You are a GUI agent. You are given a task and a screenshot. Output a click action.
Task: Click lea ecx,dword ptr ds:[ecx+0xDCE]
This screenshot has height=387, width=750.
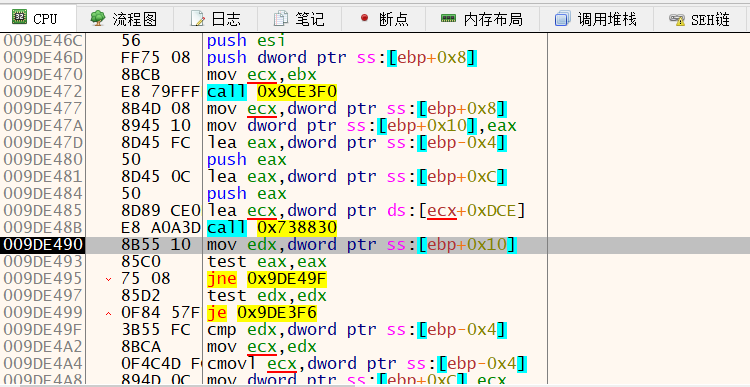click(x=366, y=211)
